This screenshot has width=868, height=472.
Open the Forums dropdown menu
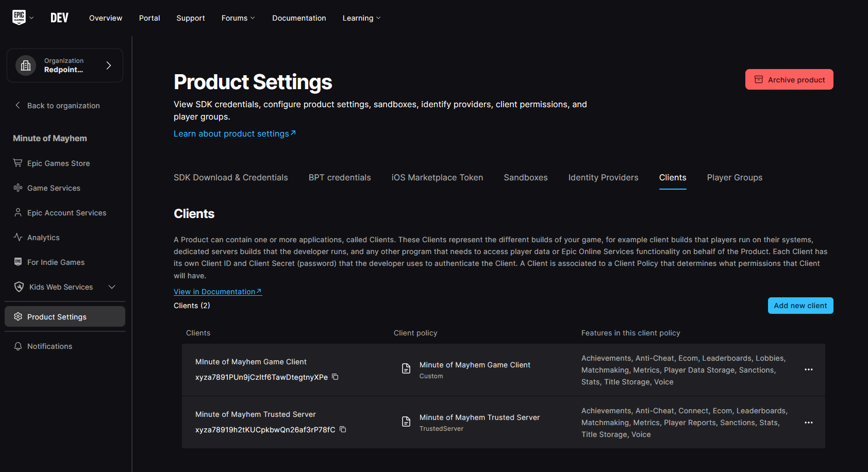pos(238,18)
